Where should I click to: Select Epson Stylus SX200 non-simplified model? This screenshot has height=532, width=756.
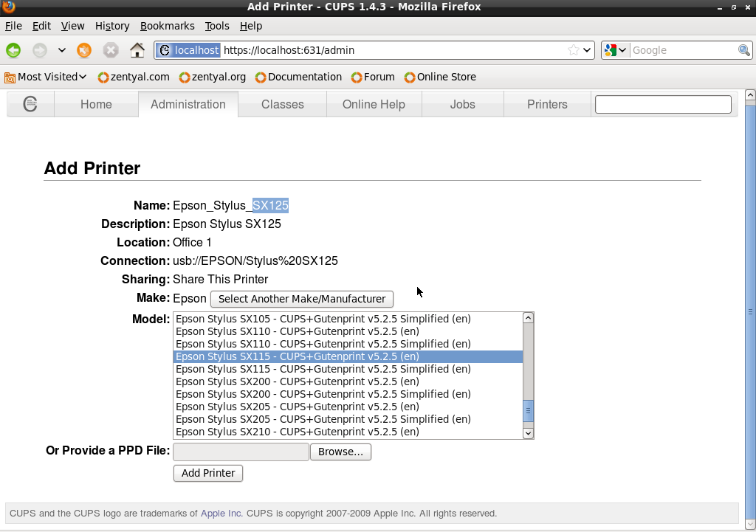pos(348,381)
